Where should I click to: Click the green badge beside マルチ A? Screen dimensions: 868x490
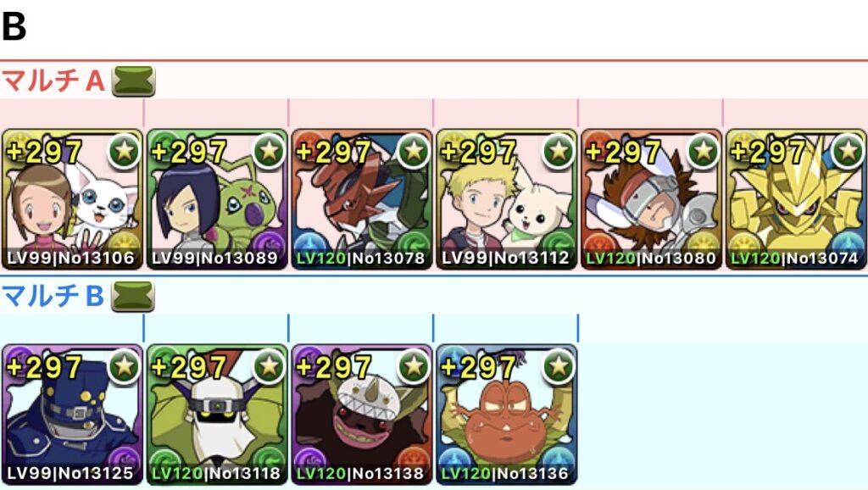[133, 81]
